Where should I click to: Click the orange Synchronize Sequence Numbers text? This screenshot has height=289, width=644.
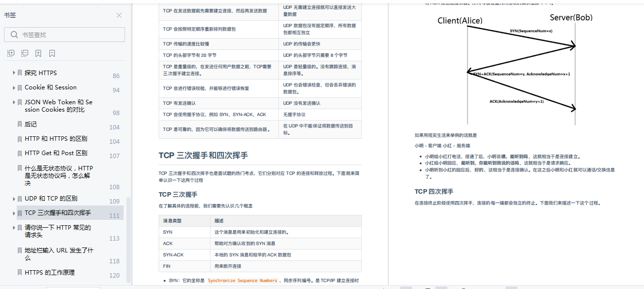[242, 281]
